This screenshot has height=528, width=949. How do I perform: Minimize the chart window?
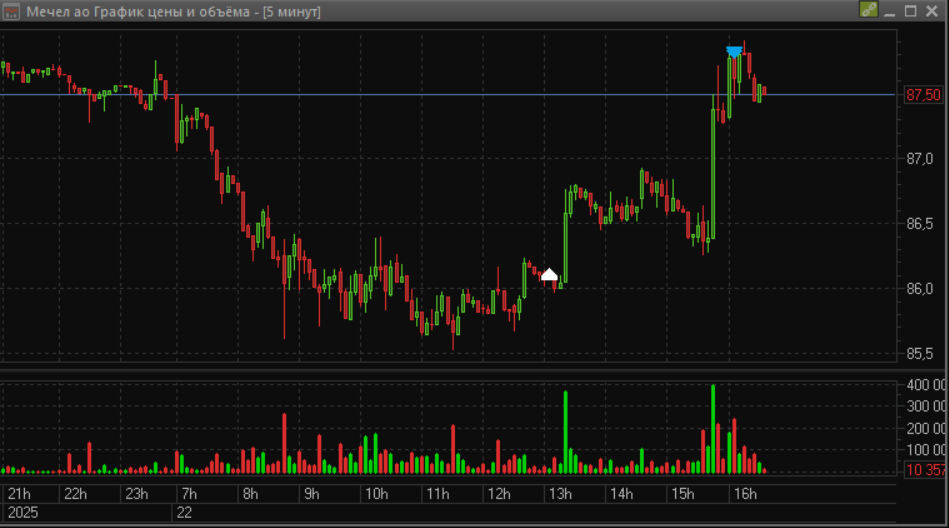(x=890, y=11)
